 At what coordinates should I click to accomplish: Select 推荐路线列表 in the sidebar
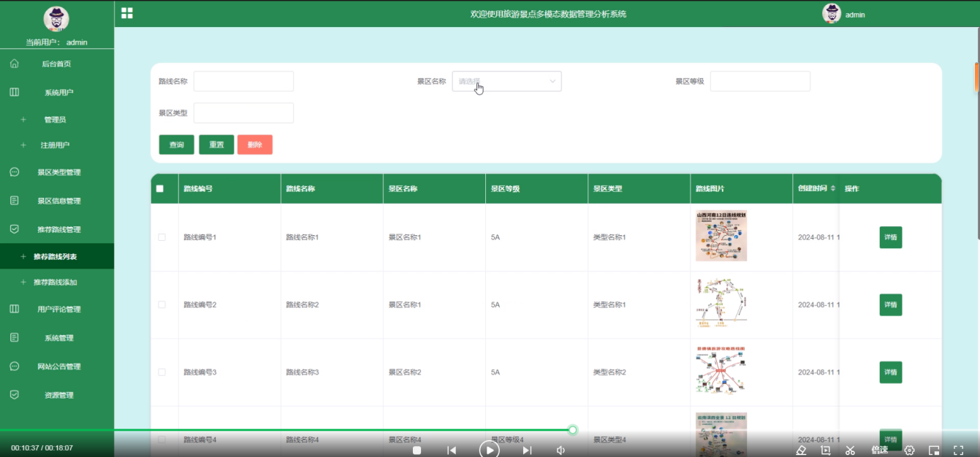tap(56, 256)
